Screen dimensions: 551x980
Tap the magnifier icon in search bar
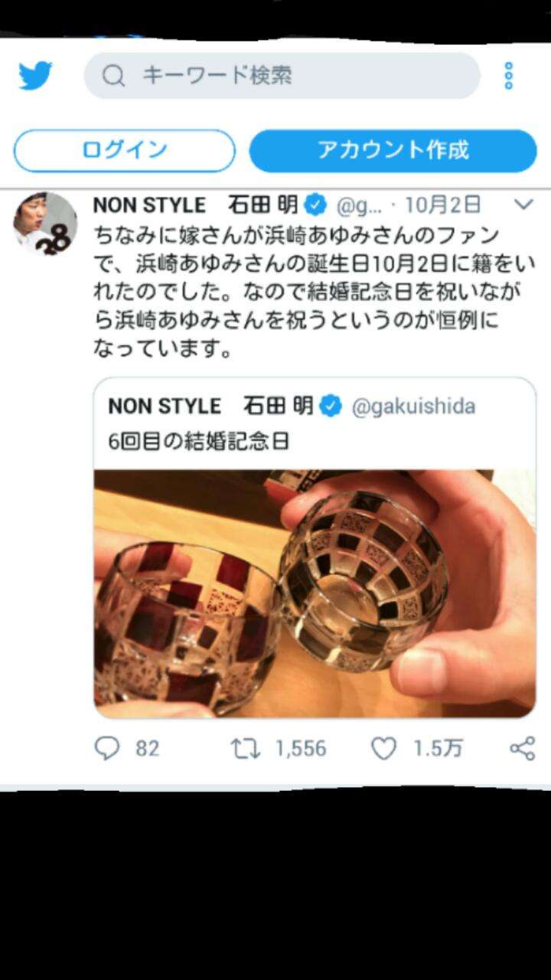point(113,75)
